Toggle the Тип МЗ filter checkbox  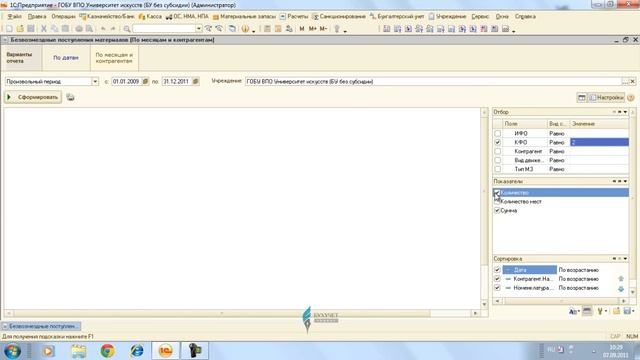pyautogui.click(x=497, y=169)
